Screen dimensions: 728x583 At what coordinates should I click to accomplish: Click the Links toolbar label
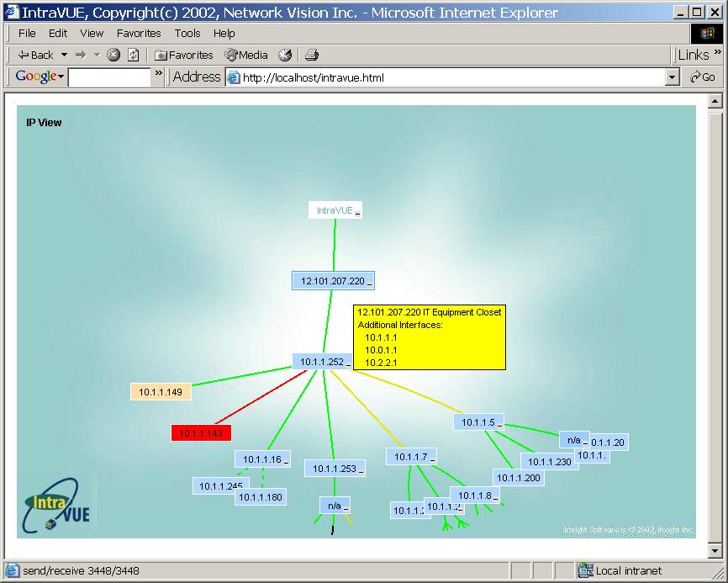tap(694, 56)
